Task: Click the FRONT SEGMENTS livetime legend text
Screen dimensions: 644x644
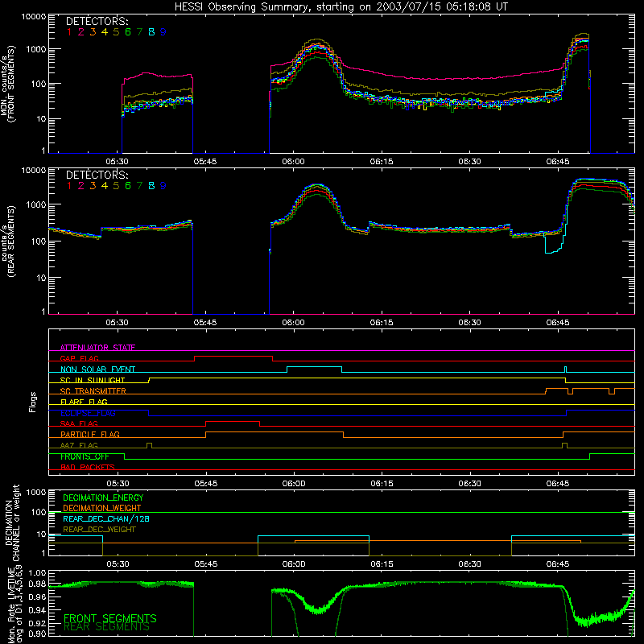Action: (x=110, y=618)
